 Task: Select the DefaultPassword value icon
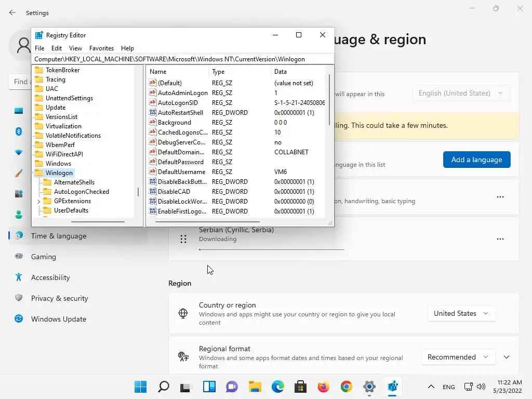[x=153, y=162]
